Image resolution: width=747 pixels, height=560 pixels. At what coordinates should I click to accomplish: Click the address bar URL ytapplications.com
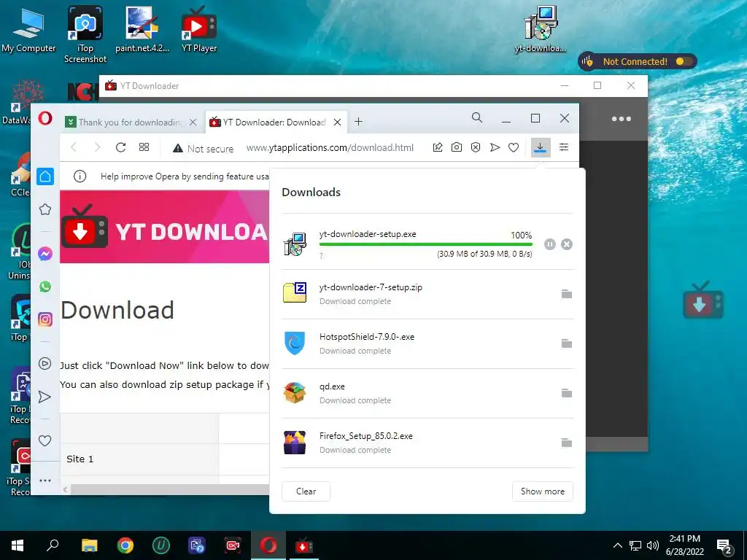[x=330, y=148]
